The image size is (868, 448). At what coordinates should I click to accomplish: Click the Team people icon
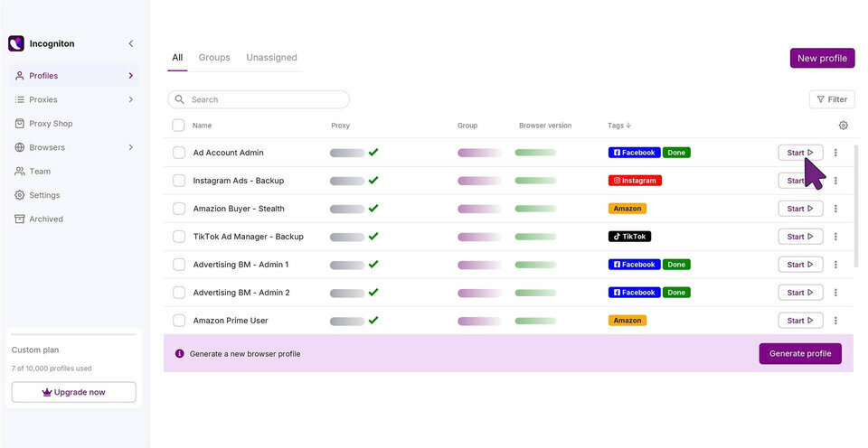click(x=19, y=172)
